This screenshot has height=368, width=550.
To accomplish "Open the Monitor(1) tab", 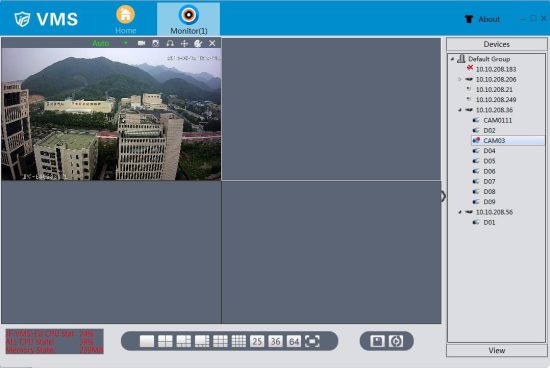I will point(189,19).
